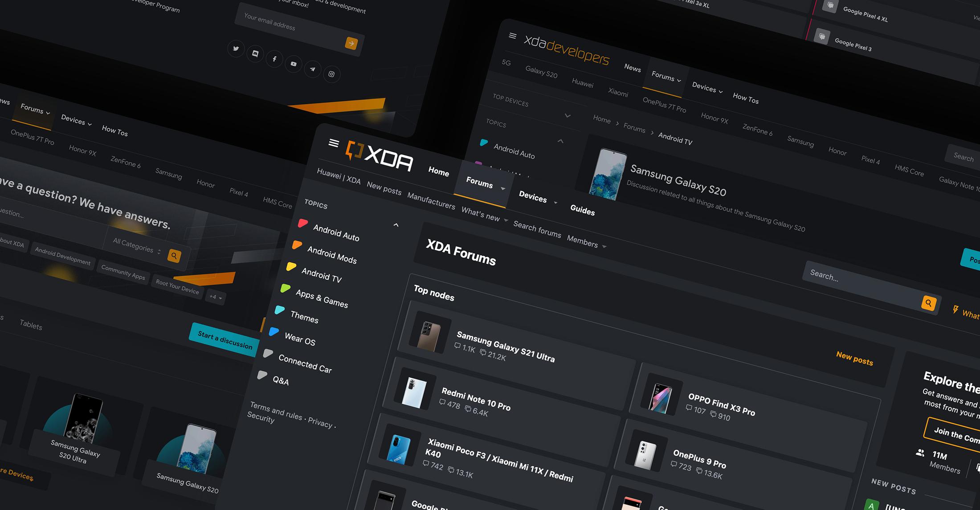Open the Wear OS topic

coord(300,339)
